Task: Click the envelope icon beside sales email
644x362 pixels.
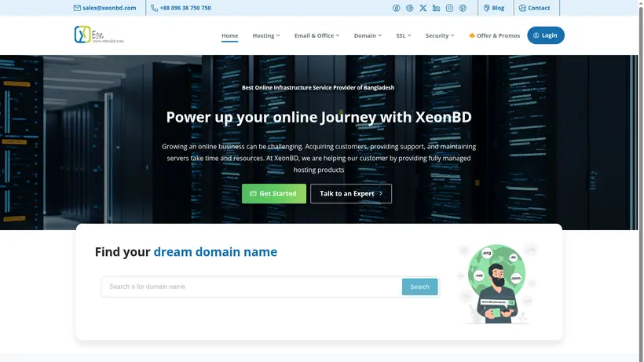Action: pyautogui.click(x=77, y=8)
